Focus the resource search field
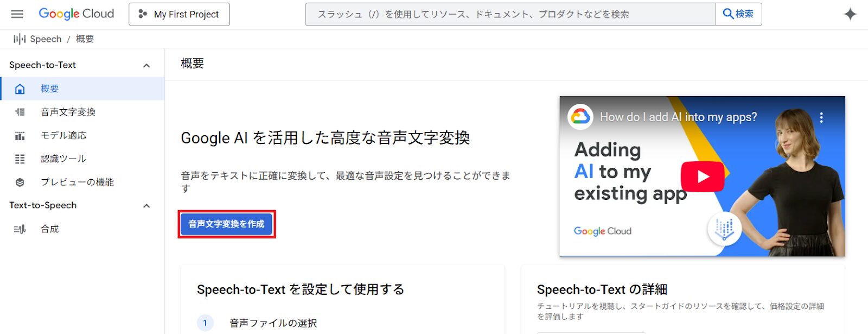Screen dimensions: 868x334 pos(510,14)
